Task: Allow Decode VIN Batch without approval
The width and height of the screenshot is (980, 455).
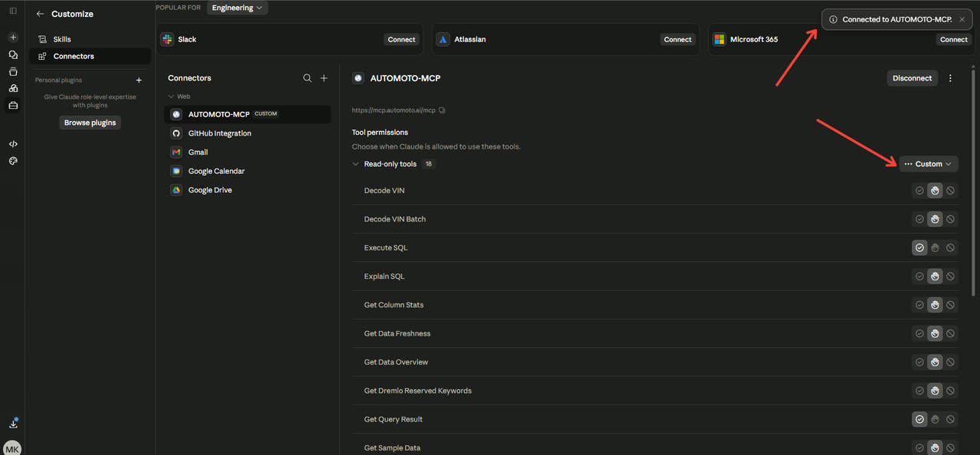Action: click(920, 219)
